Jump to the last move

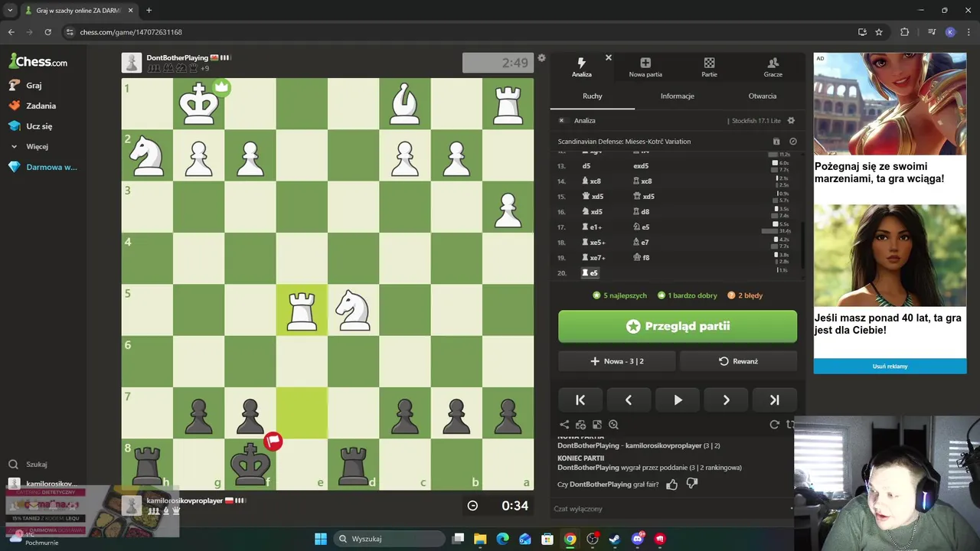tap(774, 399)
